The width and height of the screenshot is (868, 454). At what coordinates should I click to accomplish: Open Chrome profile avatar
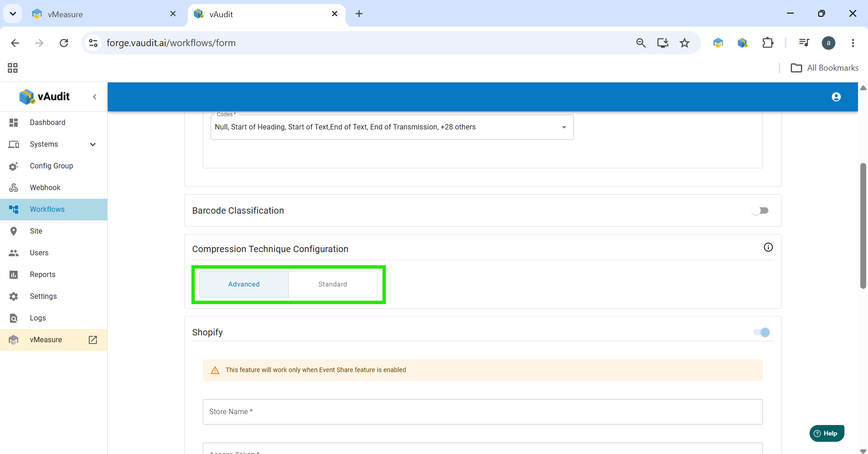[829, 43]
